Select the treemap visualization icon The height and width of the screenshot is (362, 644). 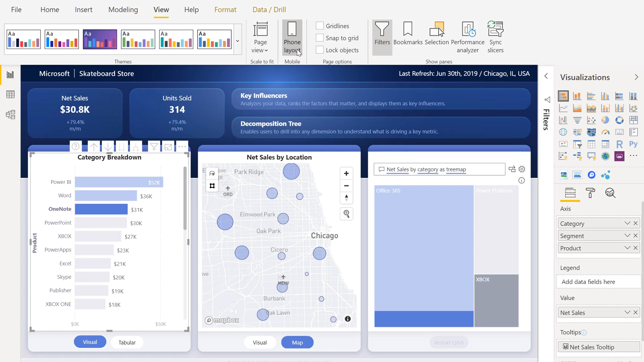click(x=633, y=120)
